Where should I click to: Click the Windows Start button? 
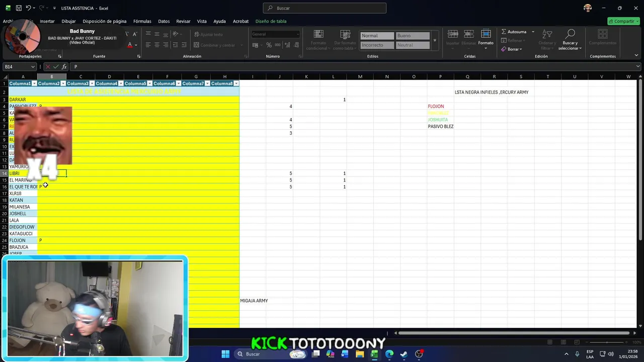pyautogui.click(x=225, y=354)
